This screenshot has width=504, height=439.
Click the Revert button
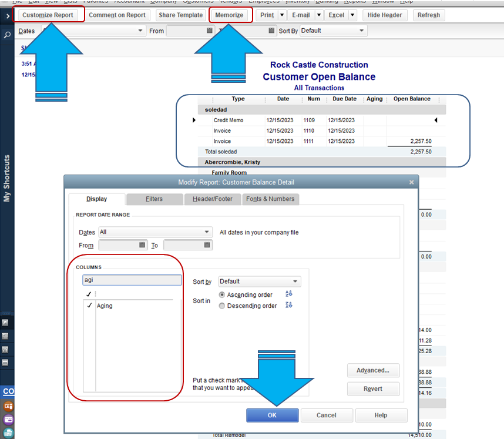click(x=373, y=389)
